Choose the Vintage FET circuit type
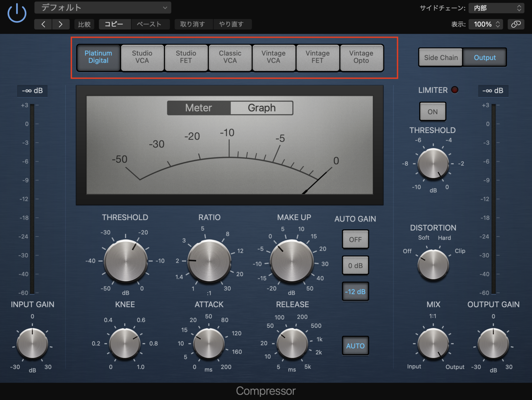This screenshot has height=400, width=532. 317,57
